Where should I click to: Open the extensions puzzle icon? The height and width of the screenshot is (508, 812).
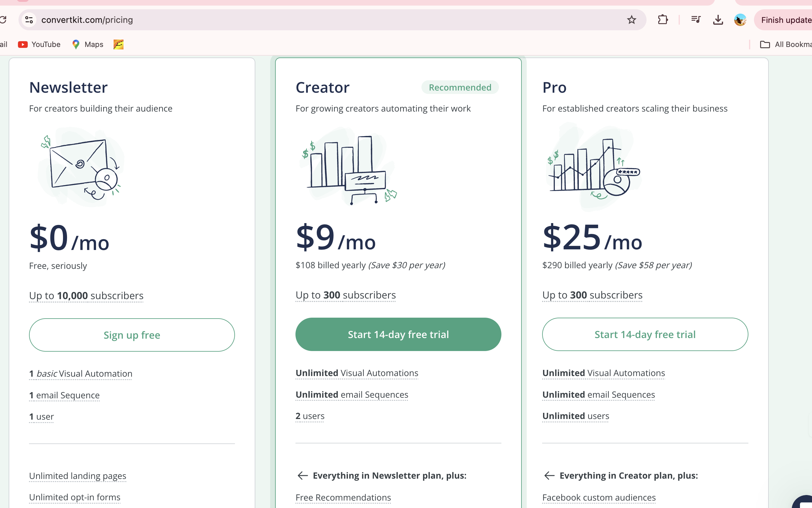(663, 20)
